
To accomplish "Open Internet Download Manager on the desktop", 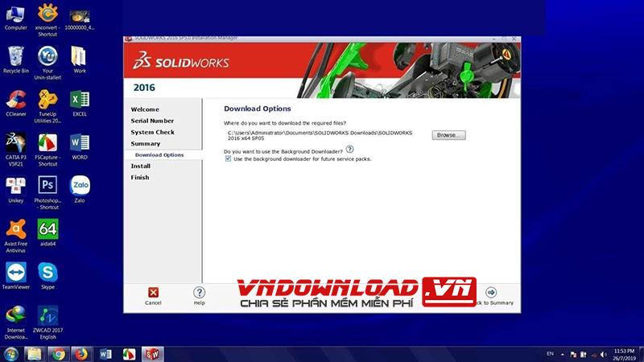I will (15, 323).
